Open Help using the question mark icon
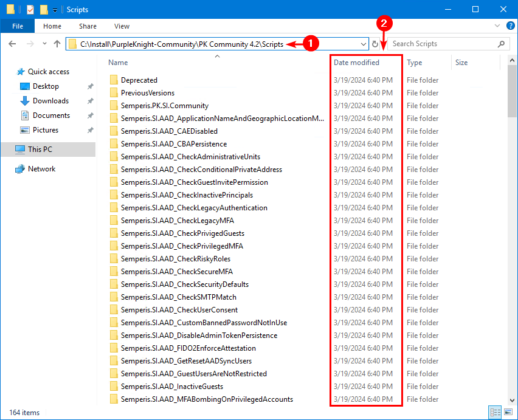This screenshot has width=518, height=420. pyautogui.click(x=509, y=26)
